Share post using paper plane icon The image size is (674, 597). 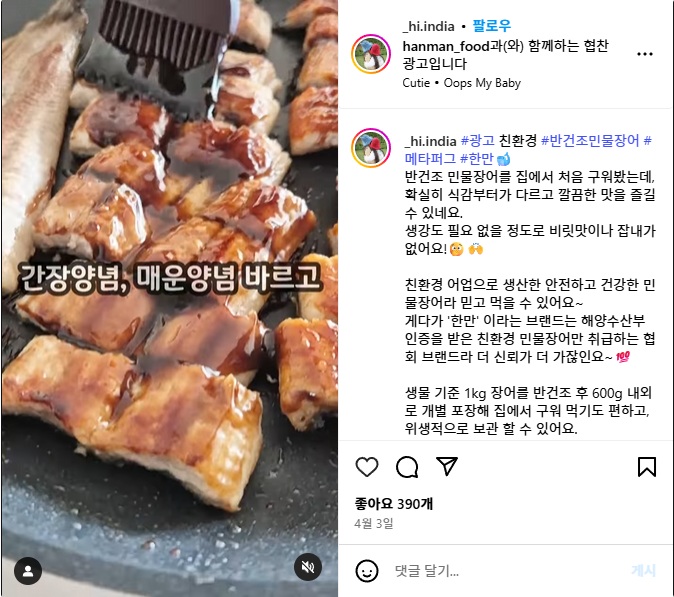click(x=447, y=466)
